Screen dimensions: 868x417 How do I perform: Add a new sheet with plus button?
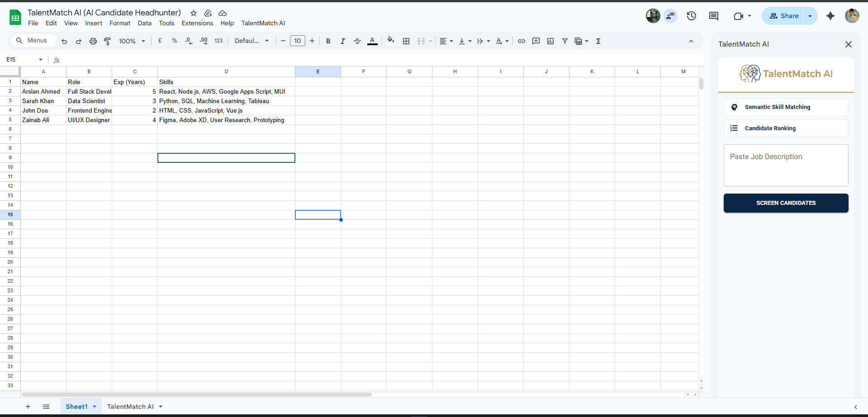28,407
